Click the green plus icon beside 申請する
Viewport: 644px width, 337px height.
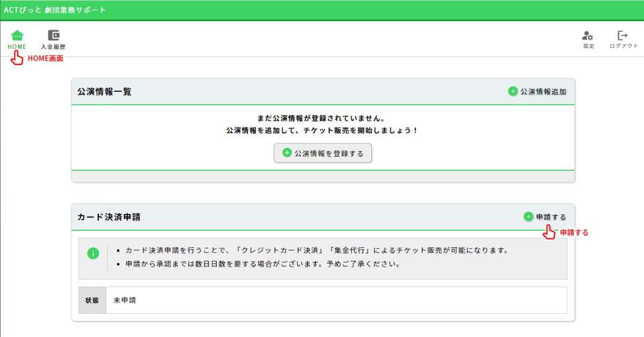tap(529, 217)
